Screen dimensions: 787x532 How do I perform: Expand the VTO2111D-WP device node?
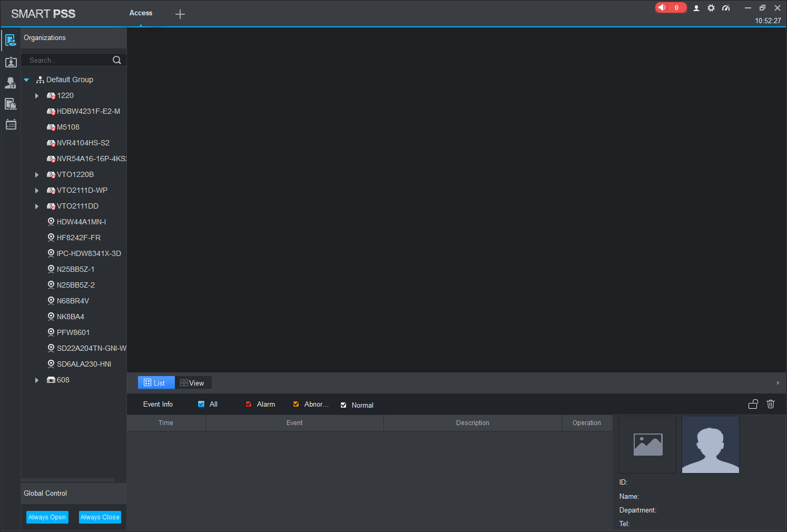[x=37, y=191]
